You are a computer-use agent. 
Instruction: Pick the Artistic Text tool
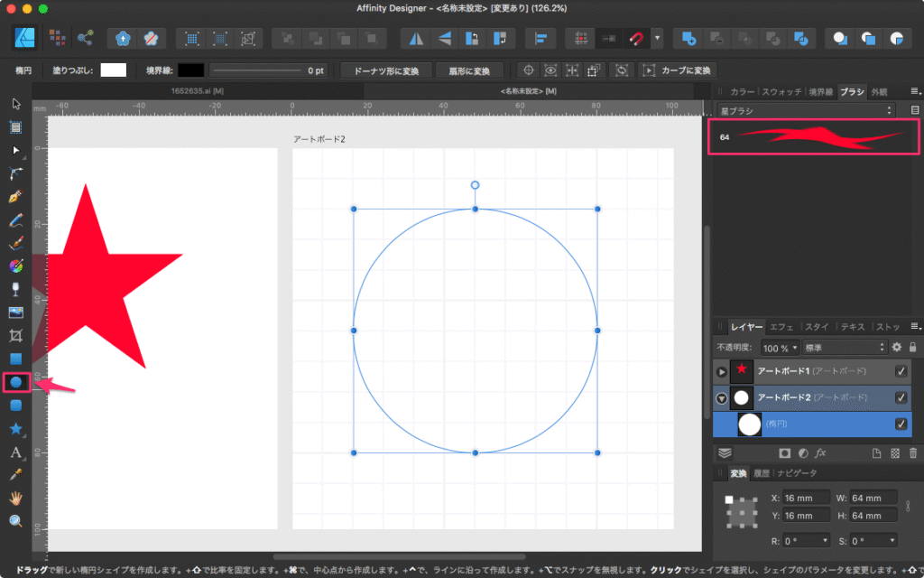click(x=15, y=452)
